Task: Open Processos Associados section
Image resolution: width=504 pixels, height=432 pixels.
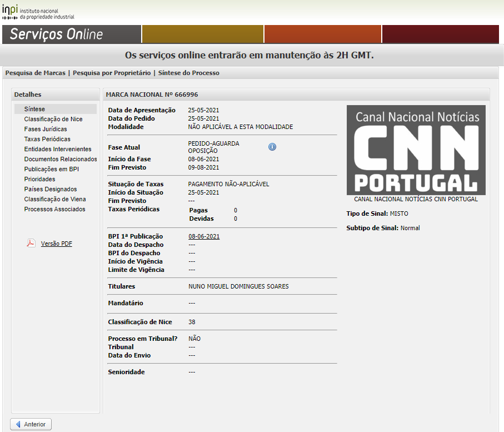Action: coord(54,209)
